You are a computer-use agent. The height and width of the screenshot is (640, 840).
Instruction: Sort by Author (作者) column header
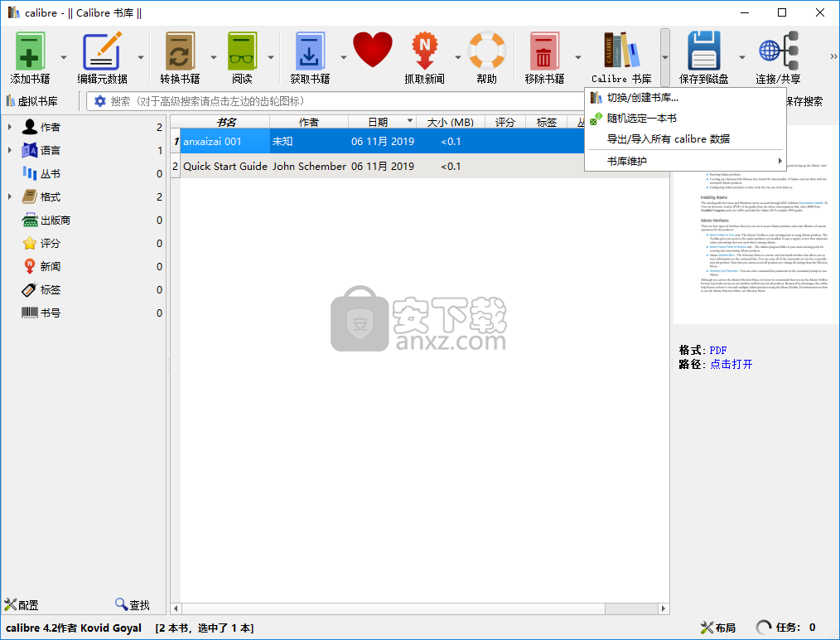point(308,122)
